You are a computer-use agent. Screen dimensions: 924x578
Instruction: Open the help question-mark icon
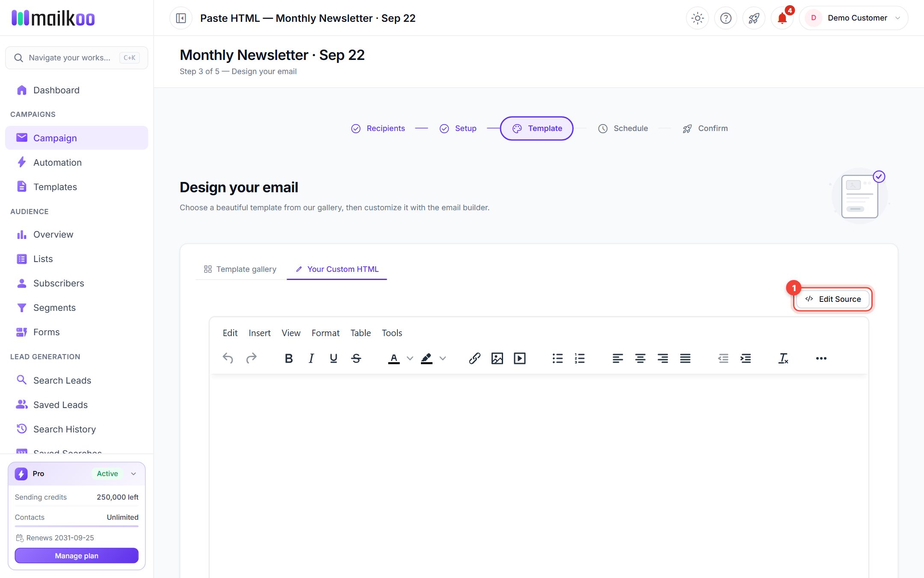pyautogui.click(x=726, y=18)
